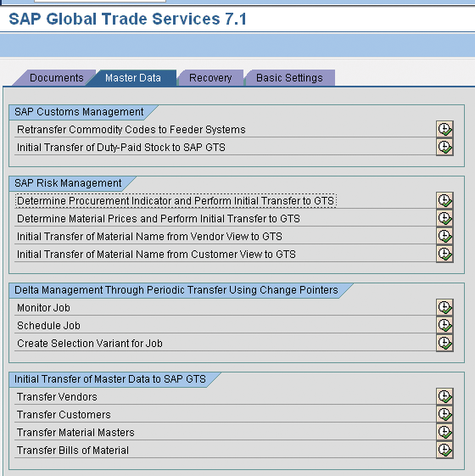
Task: Run Transfer Bills of Material execute icon
Action: [x=444, y=450]
